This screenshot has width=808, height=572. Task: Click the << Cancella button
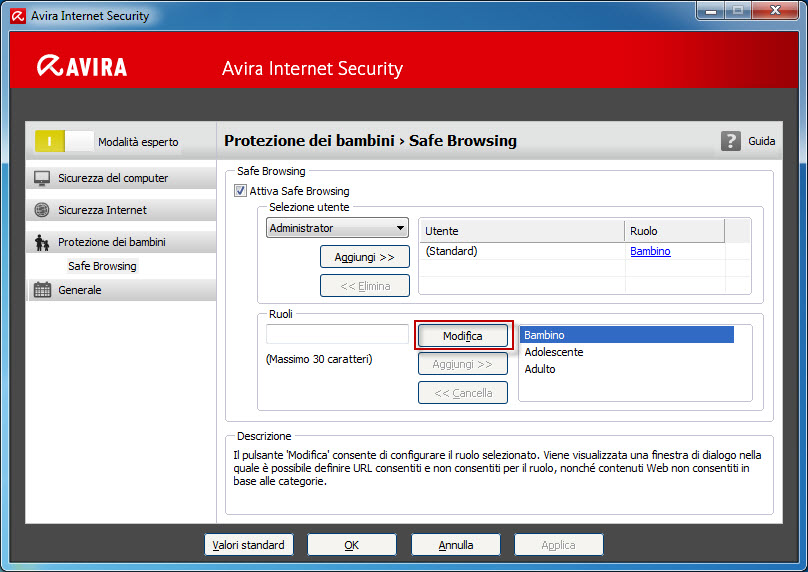click(463, 393)
